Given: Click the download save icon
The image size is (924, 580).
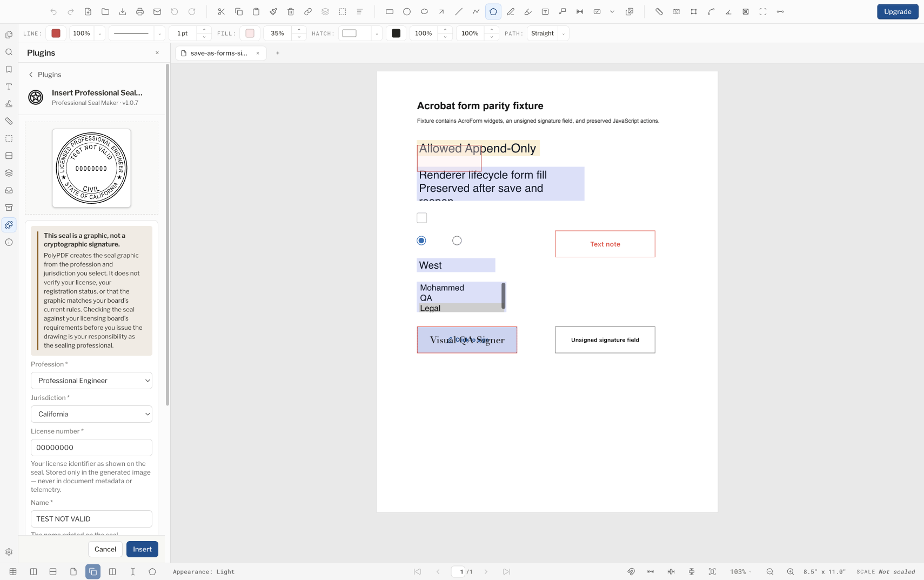Looking at the screenshot, I should pyautogui.click(x=123, y=11).
